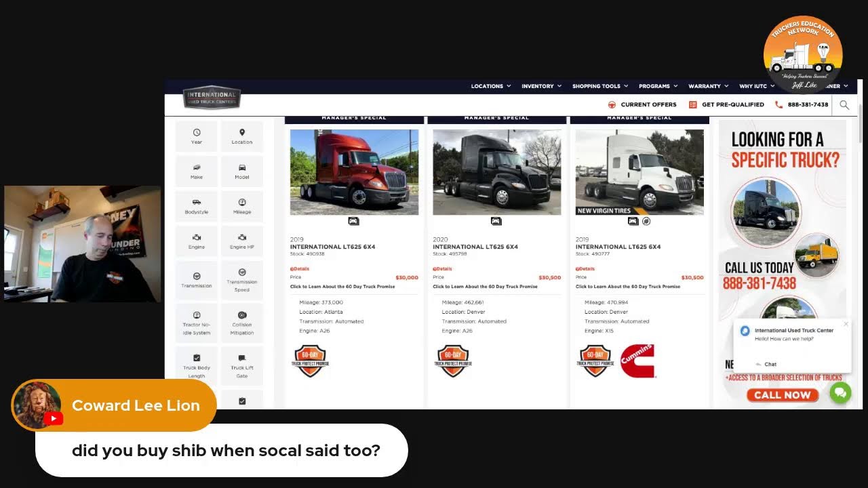Open Details for Stock 490938
The image size is (868, 488).
pyautogui.click(x=300, y=268)
